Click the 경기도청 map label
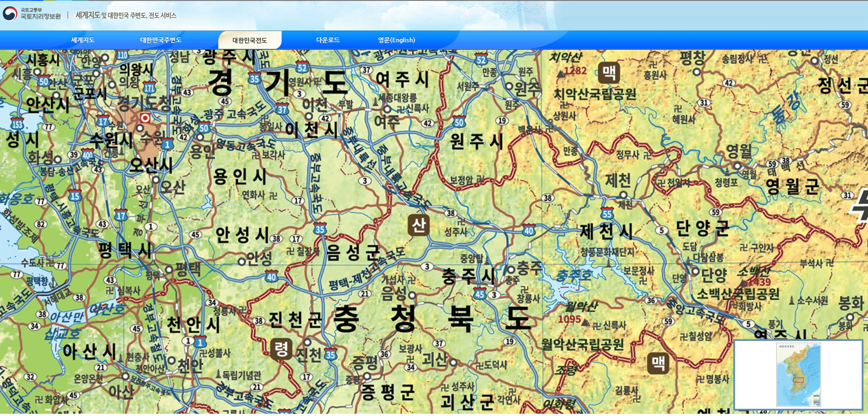 point(144,103)
